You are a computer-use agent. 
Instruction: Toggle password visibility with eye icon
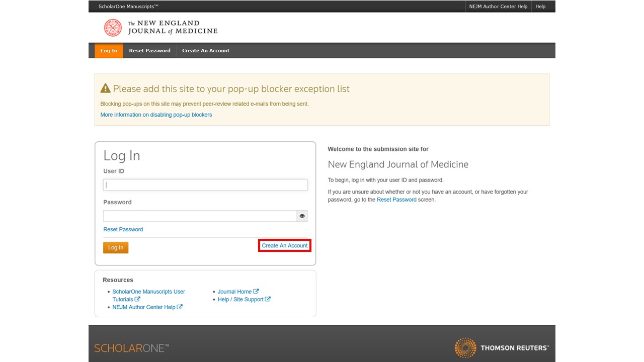(302, 216)
